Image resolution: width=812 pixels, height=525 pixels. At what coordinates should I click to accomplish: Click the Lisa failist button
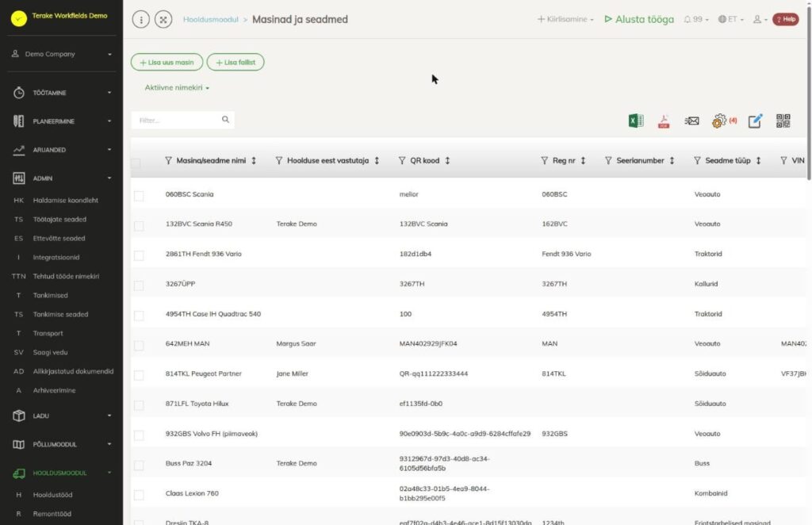236,62
